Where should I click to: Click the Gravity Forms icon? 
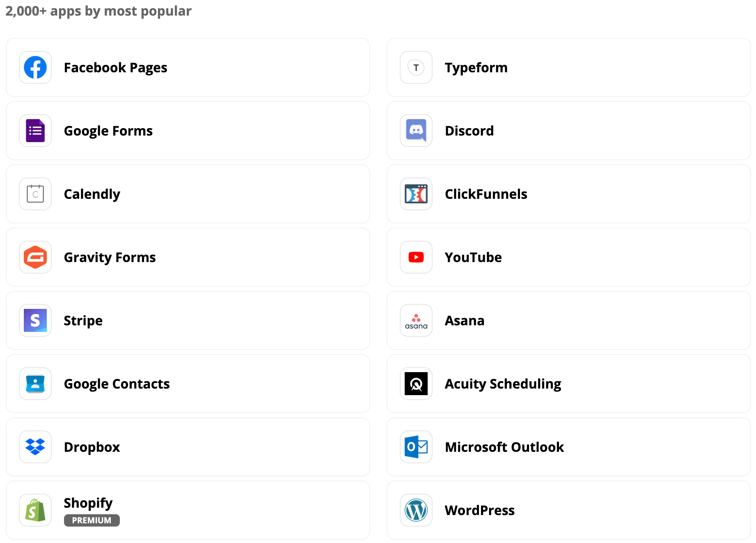[35, 257]
